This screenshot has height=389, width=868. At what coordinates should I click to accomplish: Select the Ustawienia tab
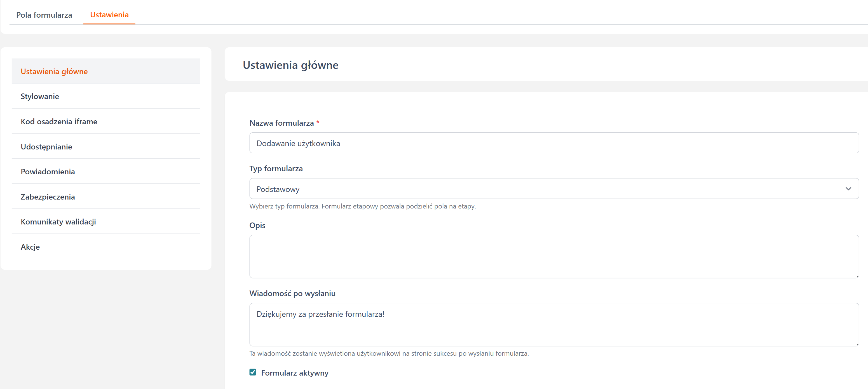[x=109, y=15]
